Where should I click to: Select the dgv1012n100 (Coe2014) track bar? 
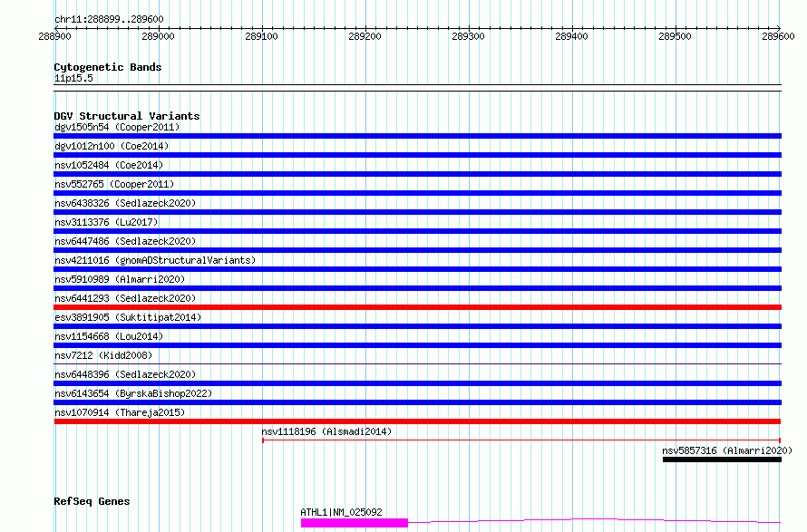point(417,155)
